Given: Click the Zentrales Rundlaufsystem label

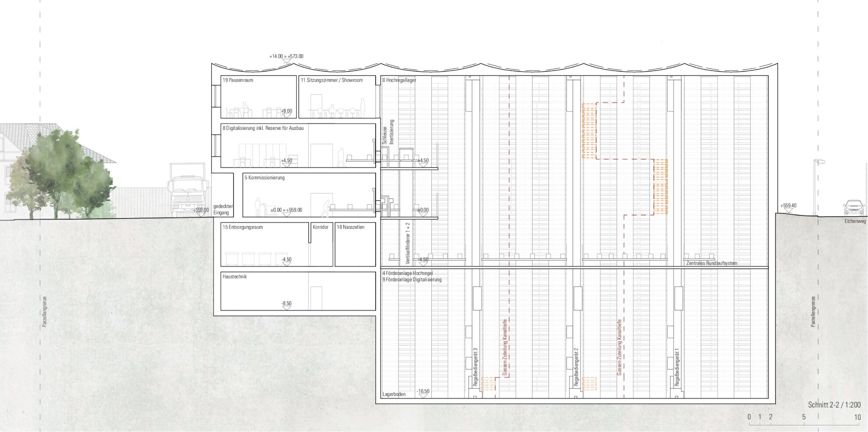Looking at the screenshot, I should tap(711, 264).
